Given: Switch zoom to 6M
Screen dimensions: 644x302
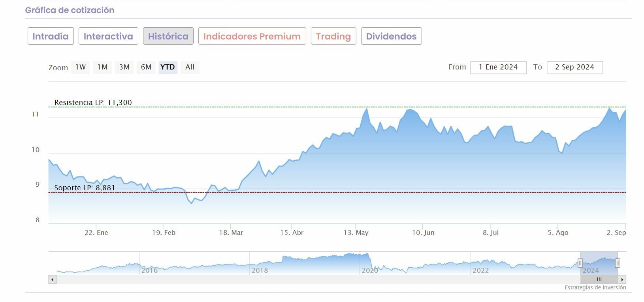Looking at the screenshot, I should coord(146,67).
